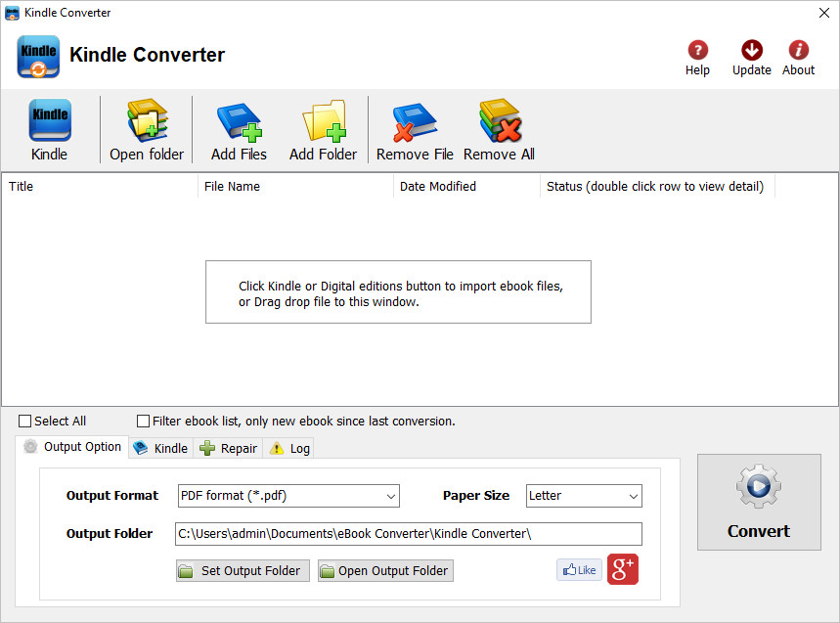Open Help via the question mark icon
840x623 pixels.
pyautogui.click(x=697, y=50)
